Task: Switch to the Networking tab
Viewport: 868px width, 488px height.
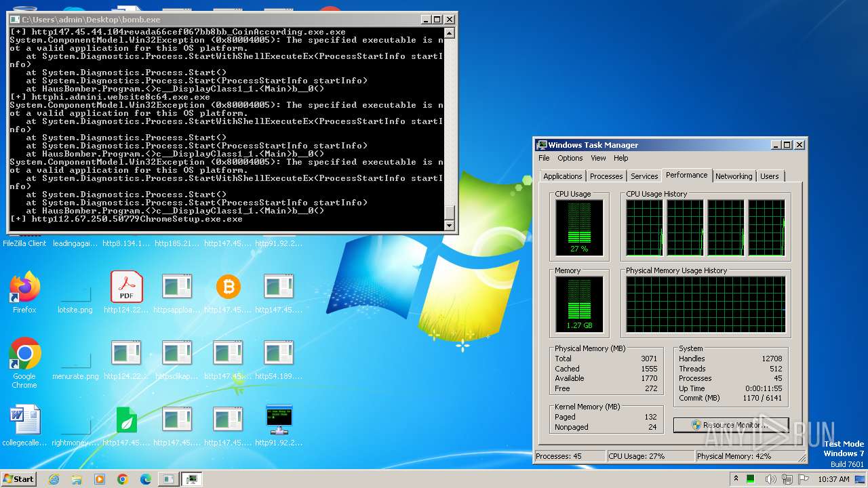Action: coord(734,176)
